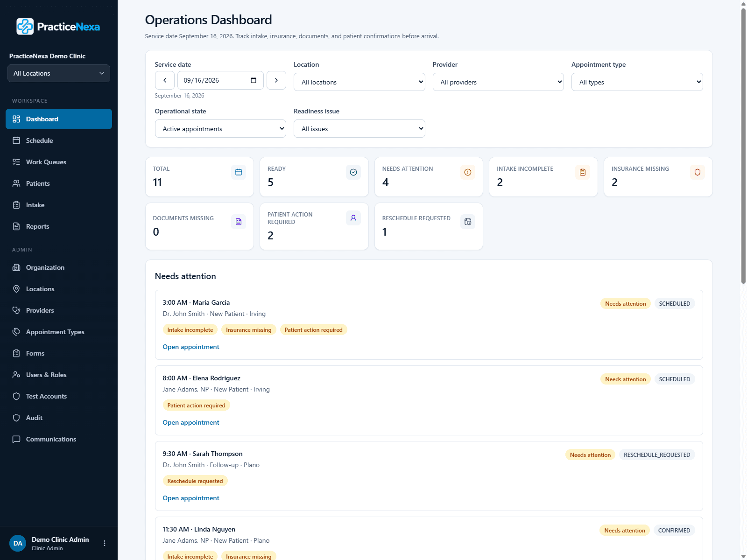
Task: Click the DA user avatar
Action: 18,543
